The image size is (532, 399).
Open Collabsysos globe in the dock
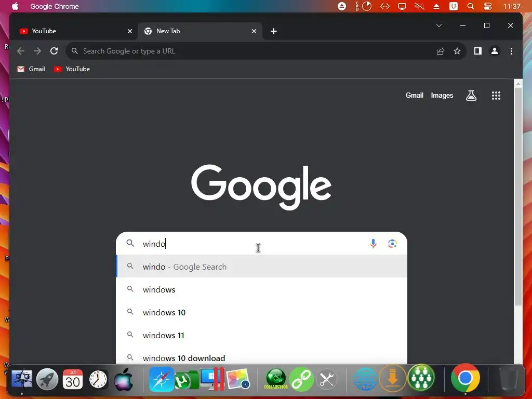point(275,378)
